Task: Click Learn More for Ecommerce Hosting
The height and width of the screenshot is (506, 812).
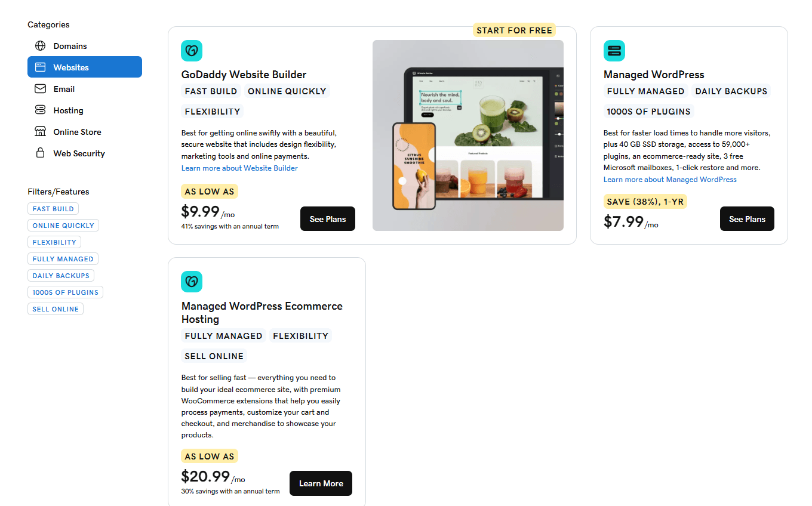Action: point(321,483)
